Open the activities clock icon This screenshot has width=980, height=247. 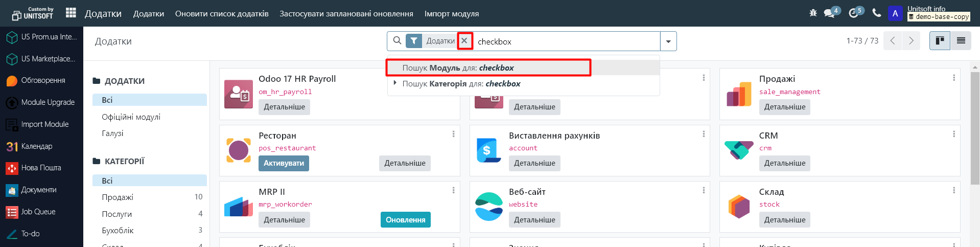click(x=853, y=13)
